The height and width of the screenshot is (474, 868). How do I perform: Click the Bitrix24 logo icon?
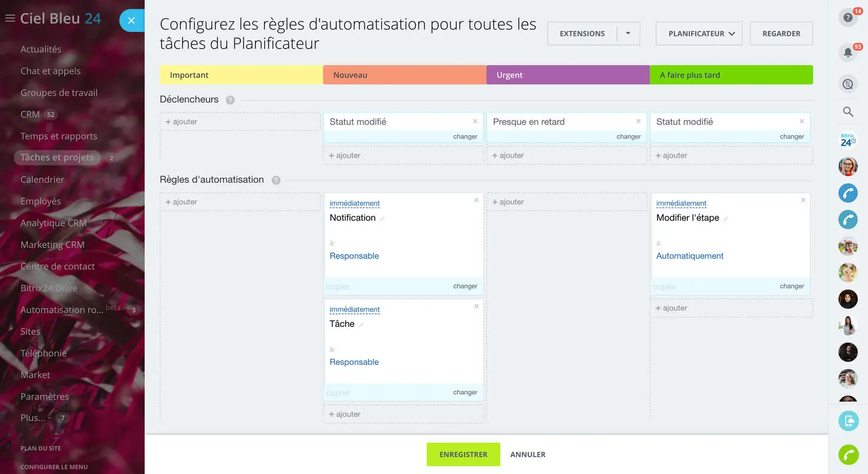point(847,140)
